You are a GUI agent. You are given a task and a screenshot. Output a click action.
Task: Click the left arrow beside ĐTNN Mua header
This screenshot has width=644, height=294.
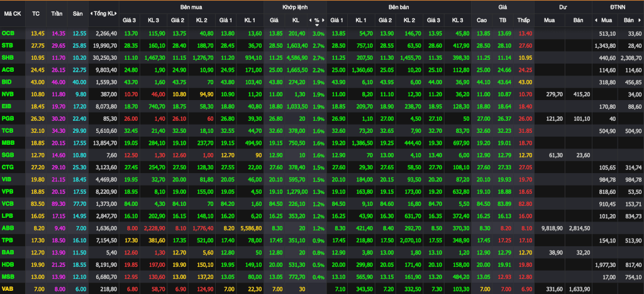click(x=596, y=20)
